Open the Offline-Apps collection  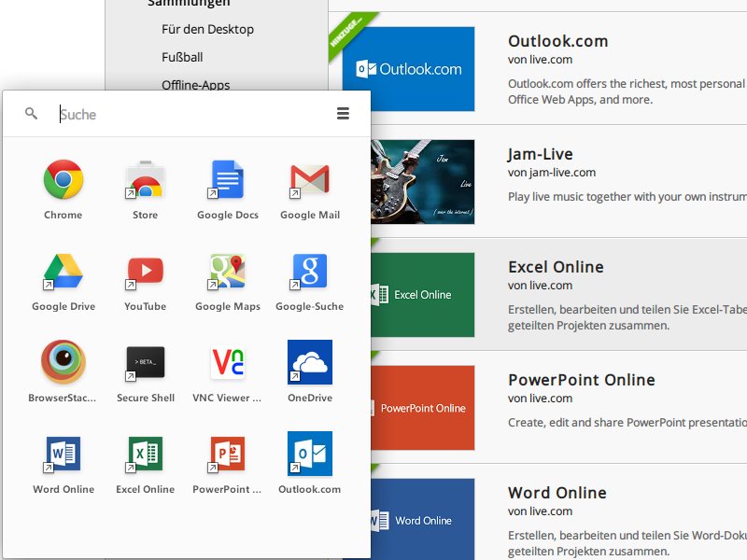[x=196, y=85]
